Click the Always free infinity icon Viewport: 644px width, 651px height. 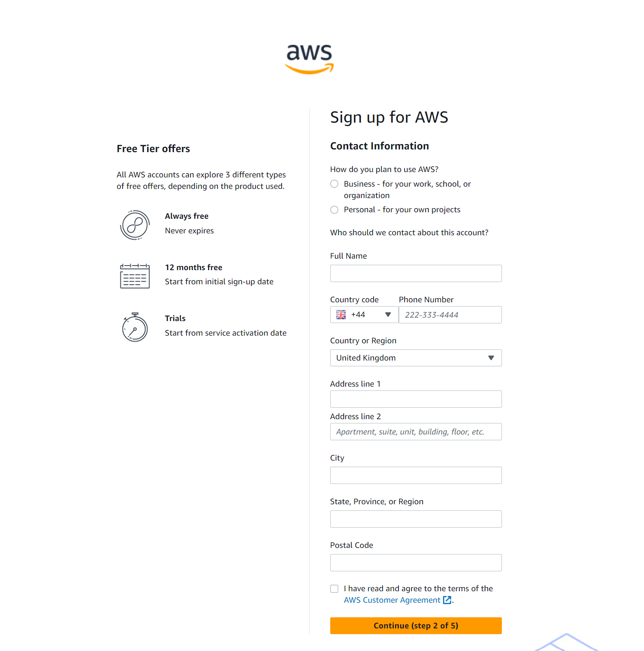[x=135, y=225]
